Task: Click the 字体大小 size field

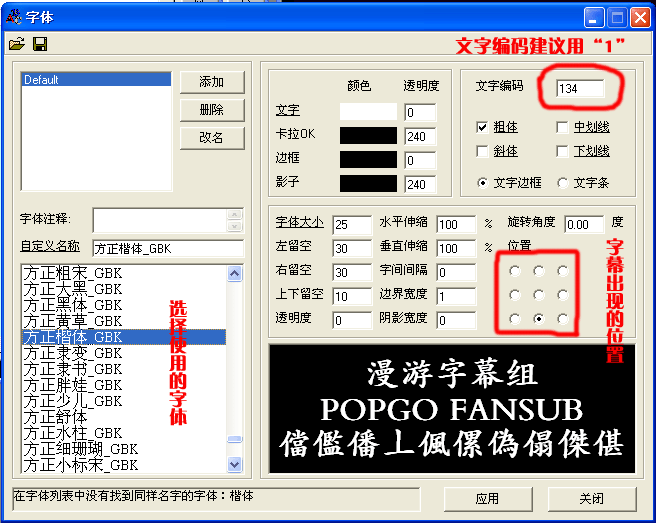Action: coord(352,225)
